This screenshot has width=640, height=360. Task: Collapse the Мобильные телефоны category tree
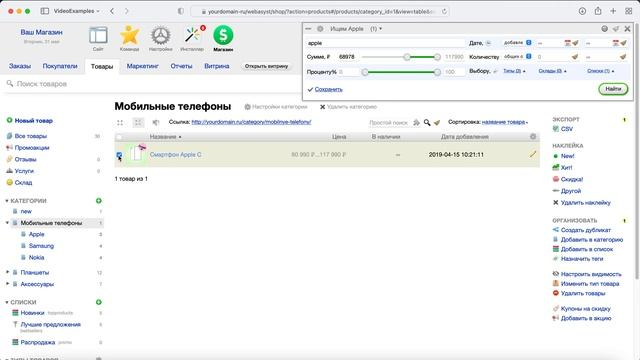point(7,223)
